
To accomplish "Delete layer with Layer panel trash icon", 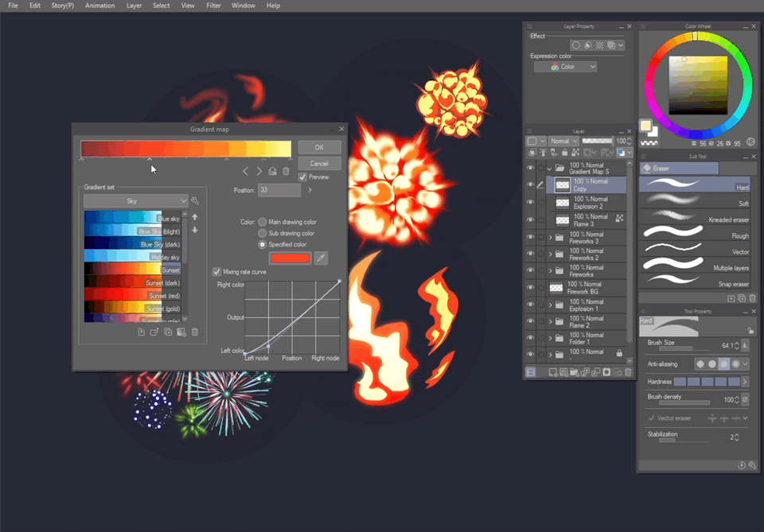I will (628, 372).
